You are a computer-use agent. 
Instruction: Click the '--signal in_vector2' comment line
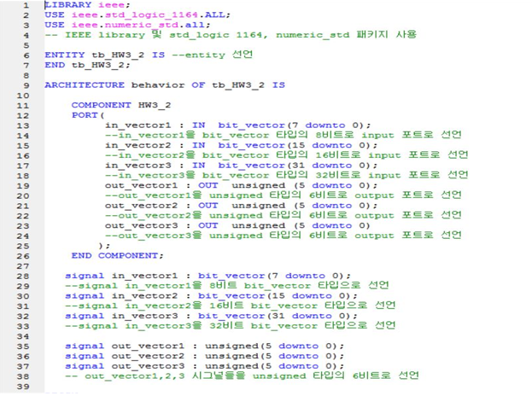tap(231, 306)
